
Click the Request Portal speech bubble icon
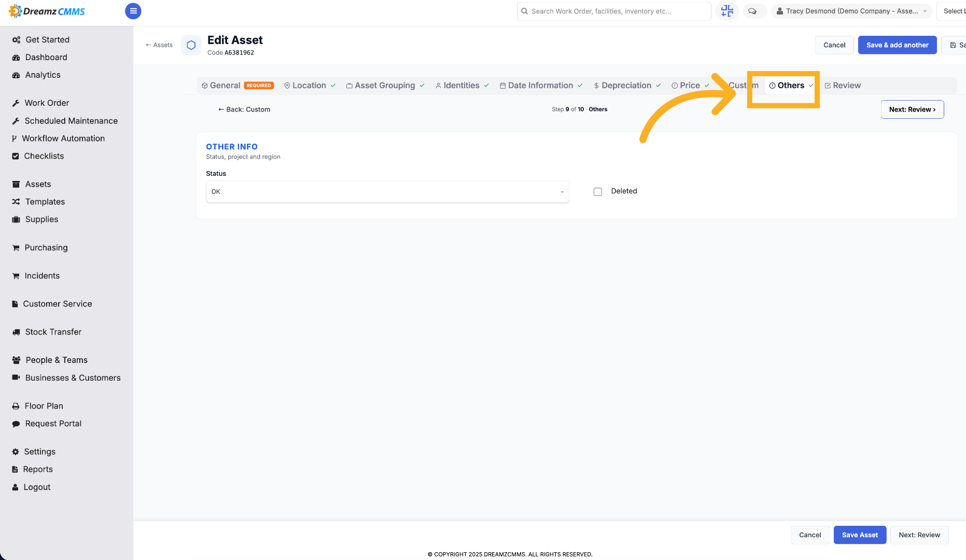point(16,424)
